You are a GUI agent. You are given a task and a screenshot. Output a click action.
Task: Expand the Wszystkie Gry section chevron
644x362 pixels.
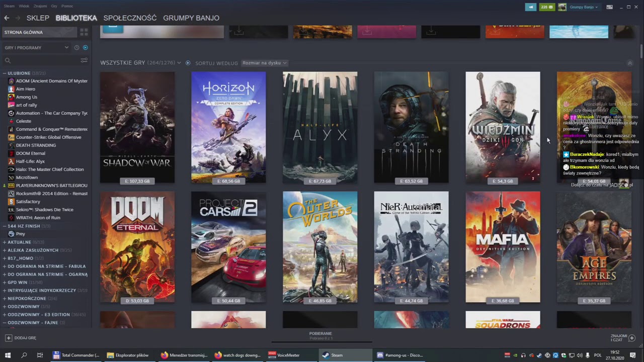click(x=179, y=63)
